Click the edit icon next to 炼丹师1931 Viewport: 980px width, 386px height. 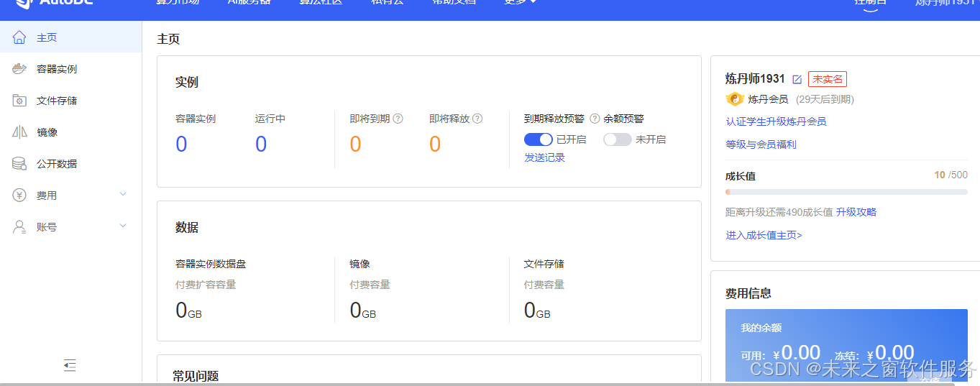(797, 79)
